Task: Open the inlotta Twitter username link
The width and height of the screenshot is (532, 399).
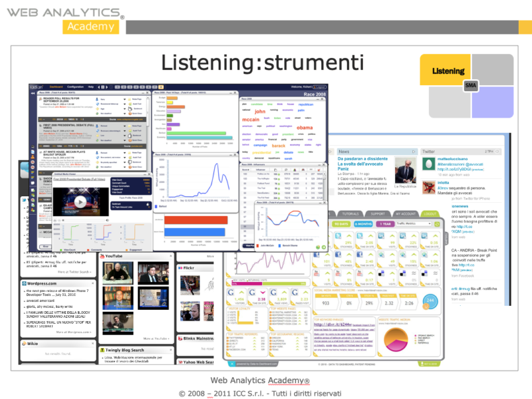Action: 443,182
